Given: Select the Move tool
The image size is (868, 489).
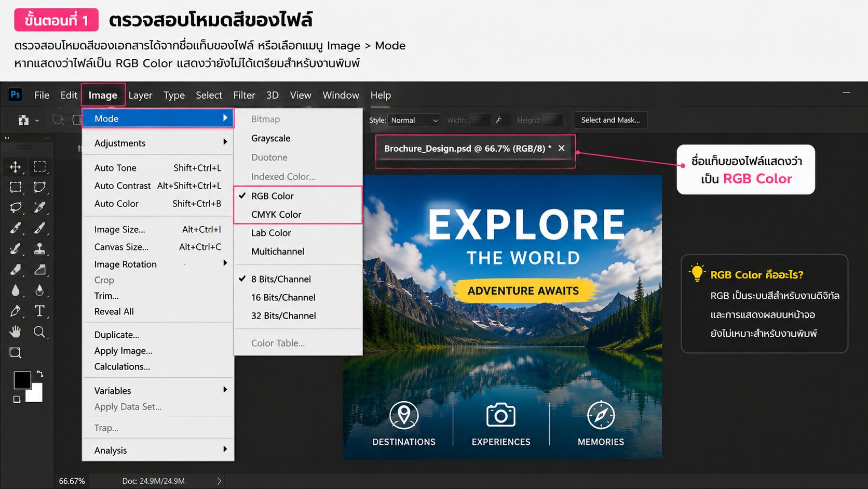Looking at the screenshot, I should pos(15,167).
